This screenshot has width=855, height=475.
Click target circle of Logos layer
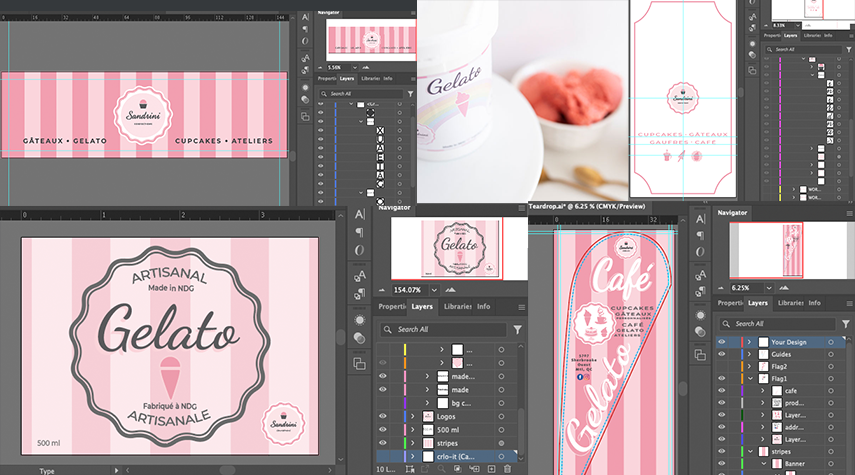(501, 416)
